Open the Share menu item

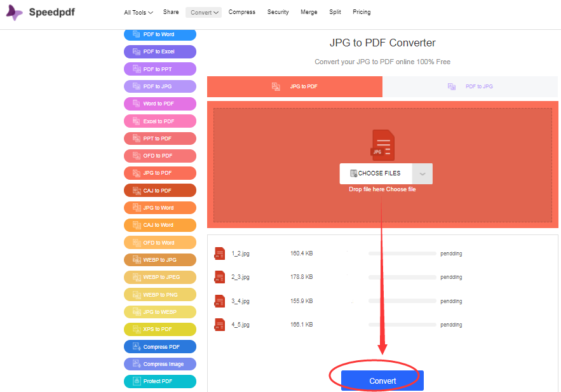171,12
